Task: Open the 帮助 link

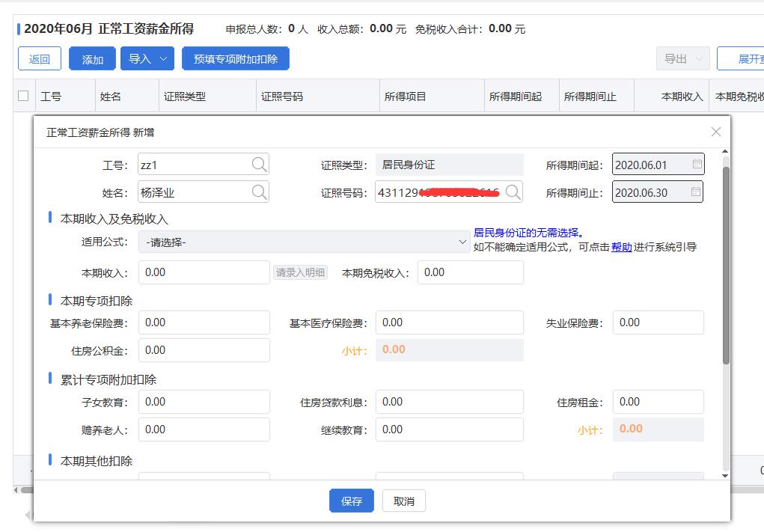Action: click(x=621, y=247)
